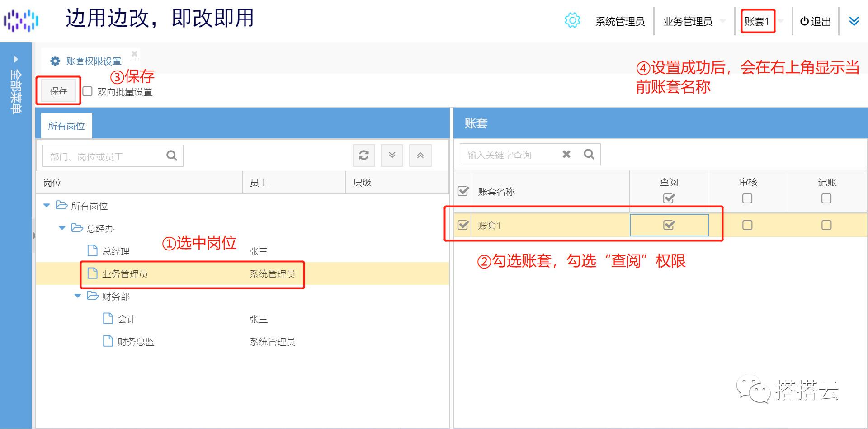
Task: Click the 总经理 document icon
Action: click(x=92, y=250)
